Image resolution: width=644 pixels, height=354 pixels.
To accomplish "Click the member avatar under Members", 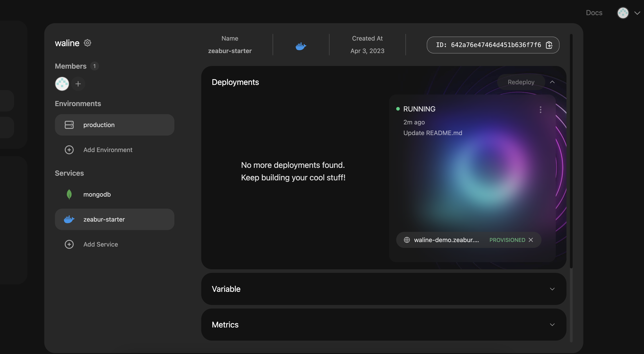I will point(62,84).
